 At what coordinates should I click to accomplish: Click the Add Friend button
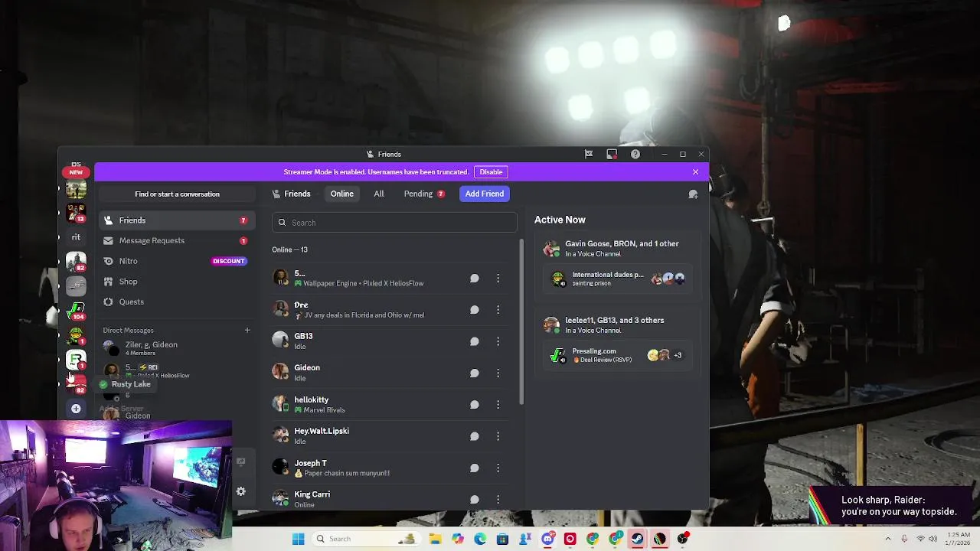click(x=485, y=194)
